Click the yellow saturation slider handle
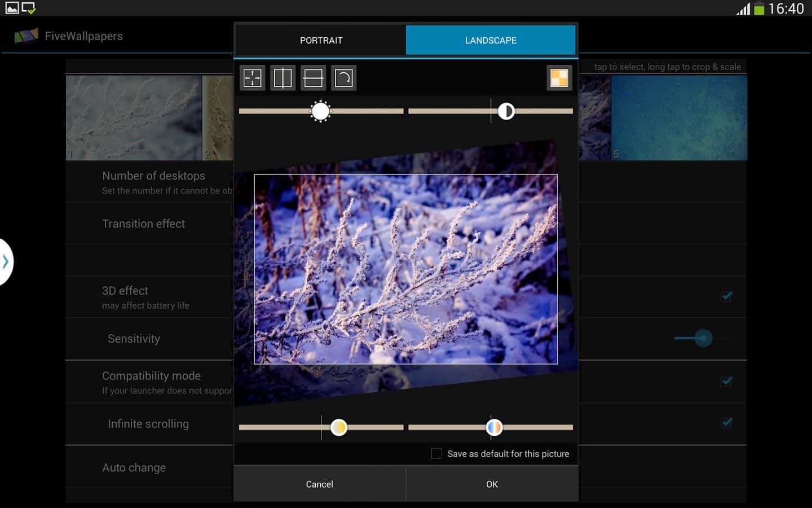Screen dimensions: 812x508 click(338, 427)
